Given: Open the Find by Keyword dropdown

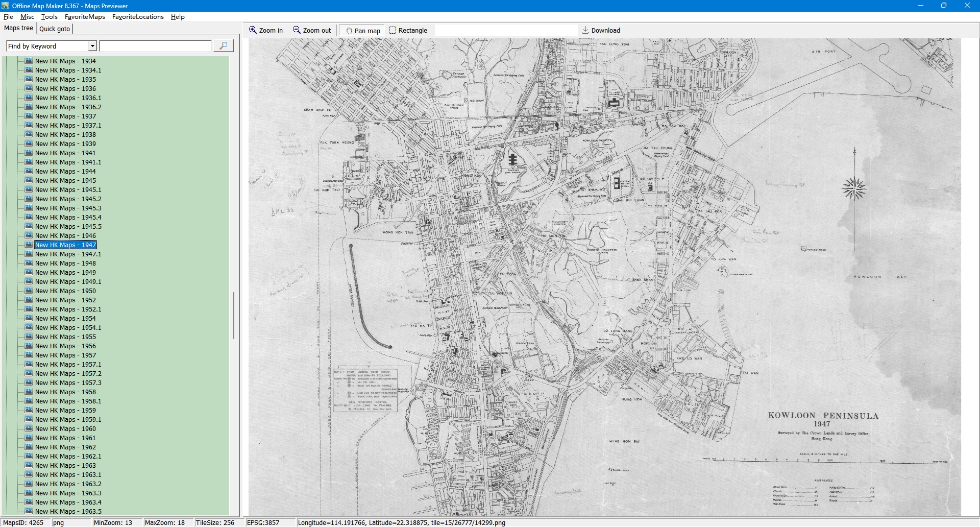Looking at the screenshot, I should pyautogui.click(x=92, y=46).
